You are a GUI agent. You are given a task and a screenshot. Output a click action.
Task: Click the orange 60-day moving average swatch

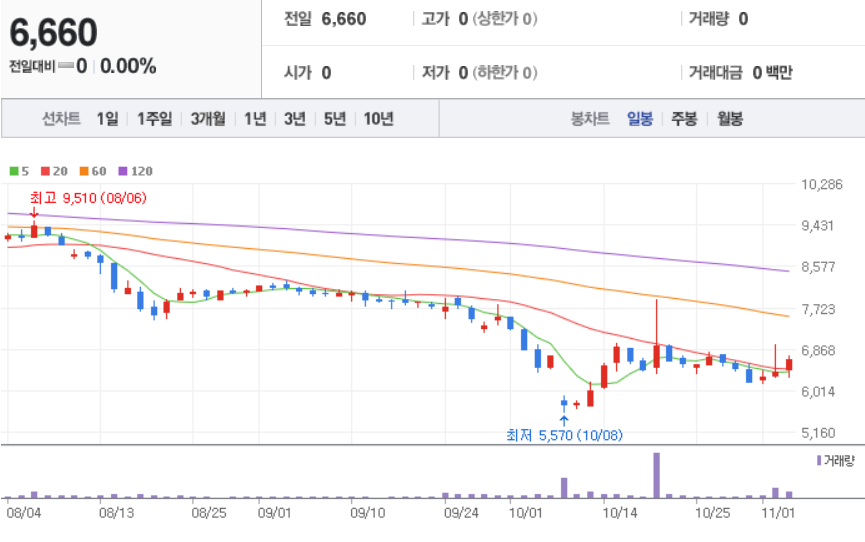pyautogui.click(x=84, y=171)
